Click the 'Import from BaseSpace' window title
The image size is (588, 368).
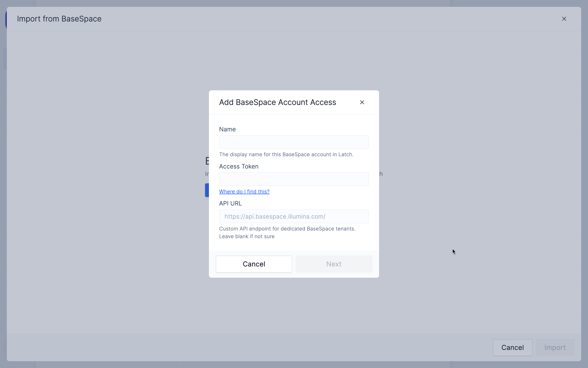pyautogui.click(x=59, y=19)
